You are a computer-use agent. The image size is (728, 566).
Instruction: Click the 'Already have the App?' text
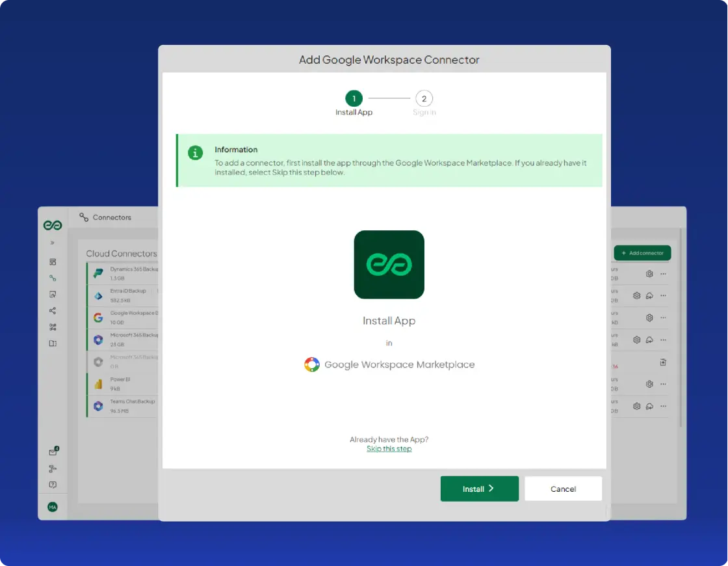pos(389,439)
